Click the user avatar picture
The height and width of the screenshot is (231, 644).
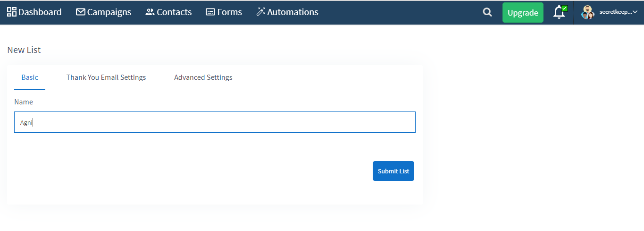coord(588,12)
